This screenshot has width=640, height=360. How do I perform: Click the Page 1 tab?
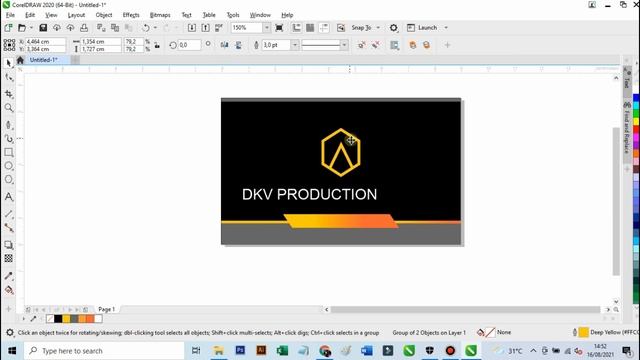pos(107,309)
